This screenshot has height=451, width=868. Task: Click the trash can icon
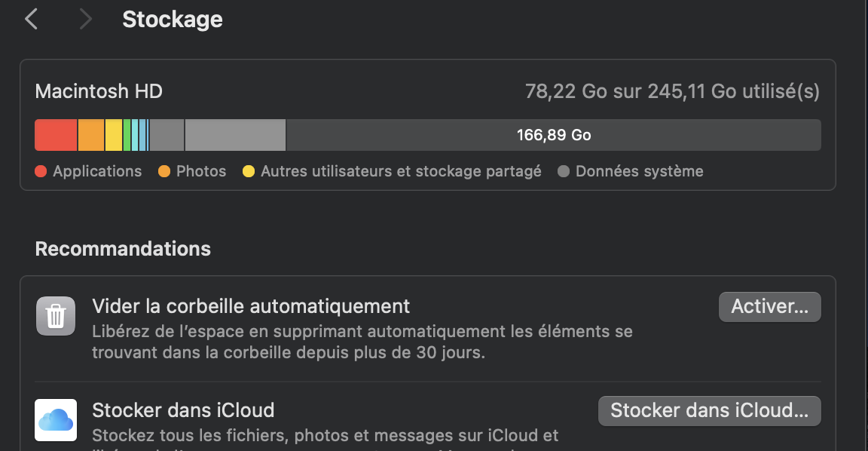click(x=56, y=315)
